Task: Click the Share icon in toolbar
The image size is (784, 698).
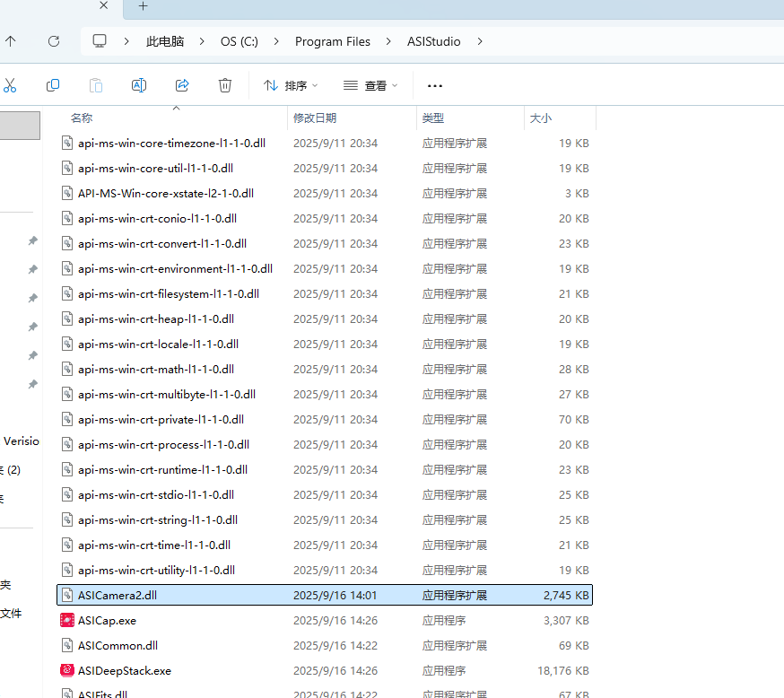Action: 182,85
